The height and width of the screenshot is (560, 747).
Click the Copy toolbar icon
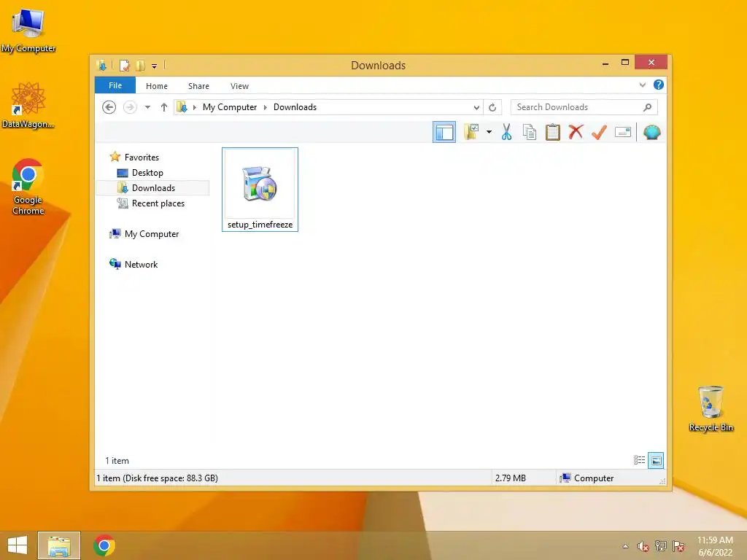pyautogui.click(x=530, y=132)
